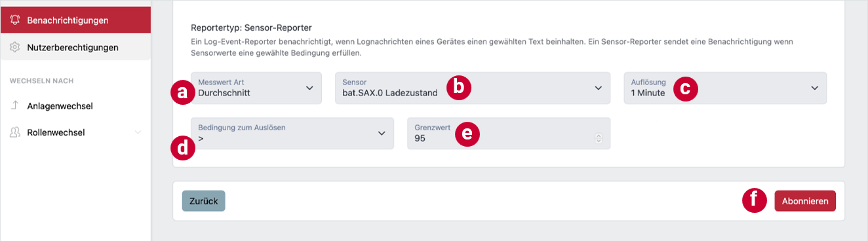Click the Anlagenwechsel arrow icon
Screen dimensions: 868x241
pyautogui.click(x=14, y=106)
